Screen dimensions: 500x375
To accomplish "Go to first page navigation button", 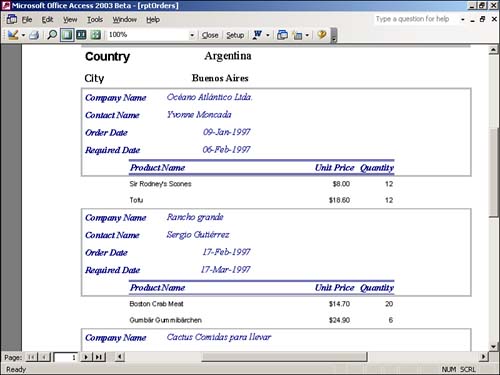I will (31, 357).
